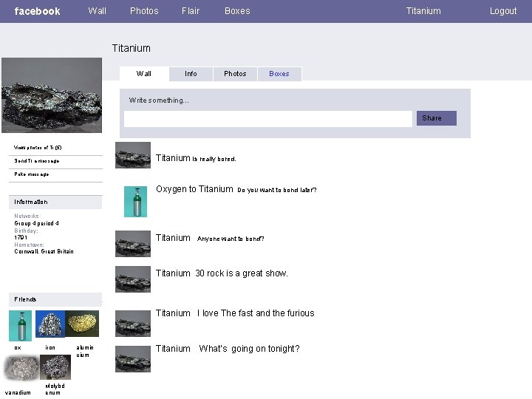Open Photos in the top navigation bar
This screenshot has height=399, width=532.
pyautogui.click(x=144, y=11)
